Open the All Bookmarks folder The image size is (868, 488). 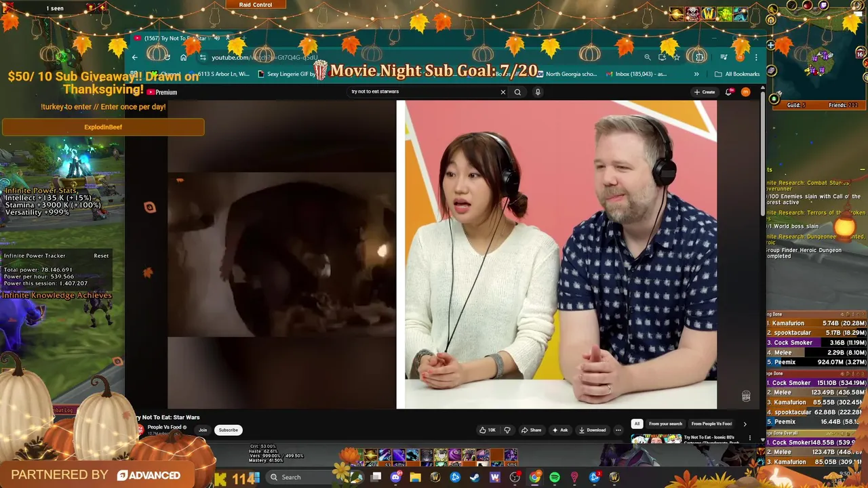(737, 74)
